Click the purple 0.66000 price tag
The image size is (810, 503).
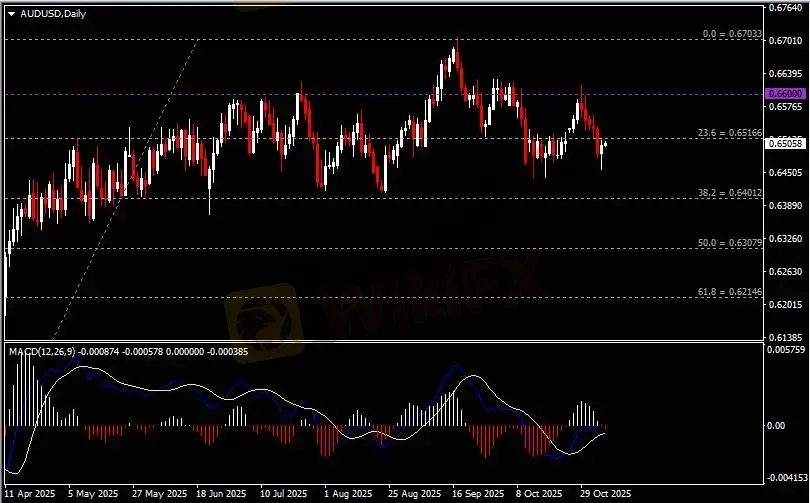[783, 93]
